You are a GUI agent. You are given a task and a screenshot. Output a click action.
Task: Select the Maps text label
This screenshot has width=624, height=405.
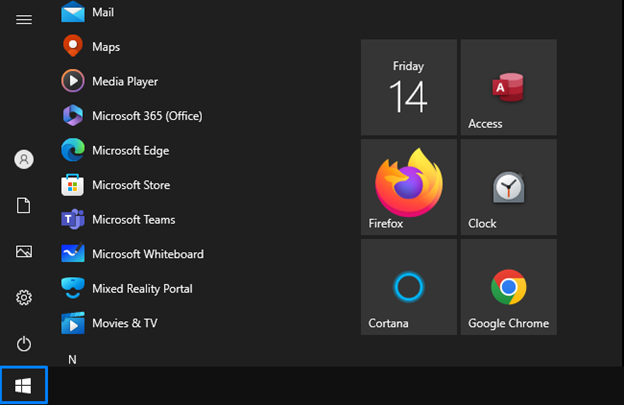point(106,47)
